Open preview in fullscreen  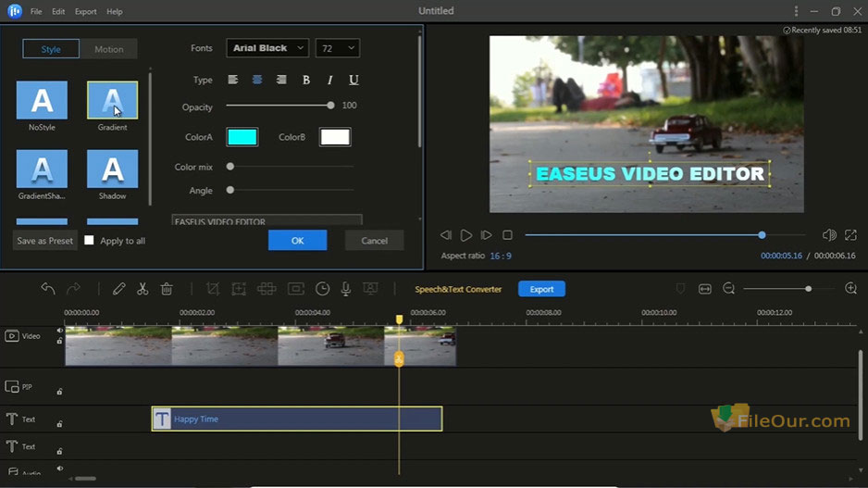pos(850,235)
